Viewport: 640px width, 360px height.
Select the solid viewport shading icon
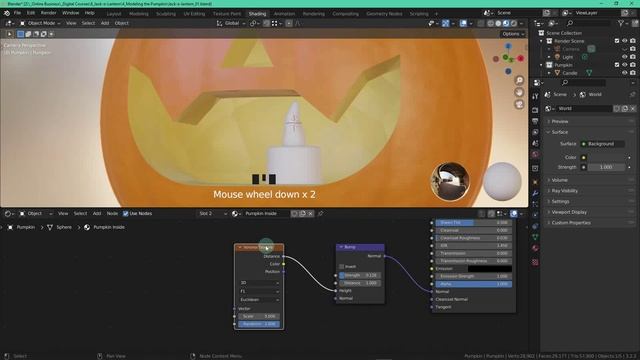point(498,23)
